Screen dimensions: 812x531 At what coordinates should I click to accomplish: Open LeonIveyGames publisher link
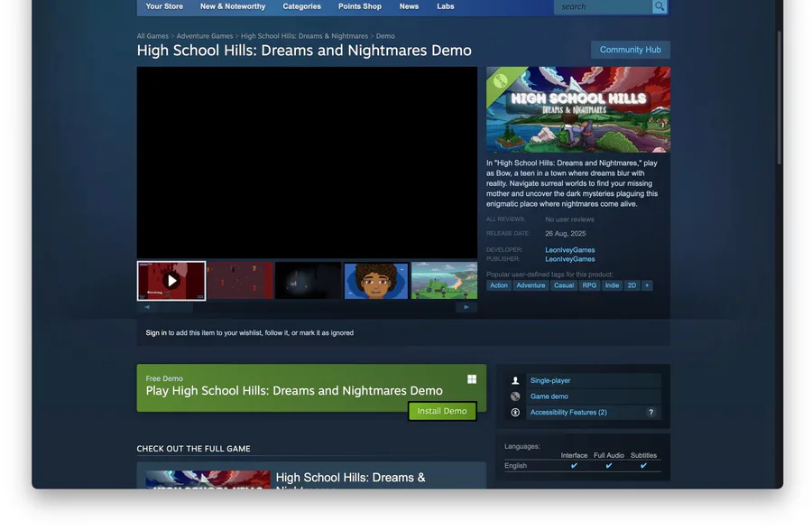point(569,259)
